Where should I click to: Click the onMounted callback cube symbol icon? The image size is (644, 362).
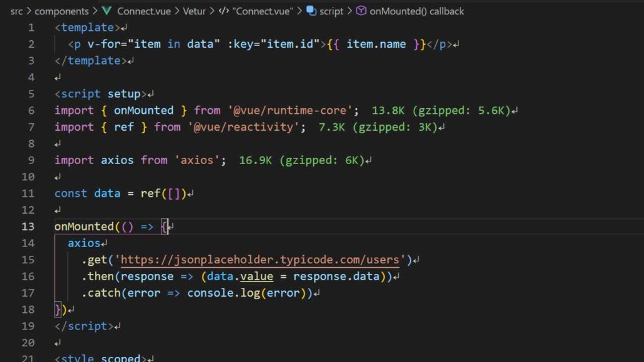coord(359,11)
